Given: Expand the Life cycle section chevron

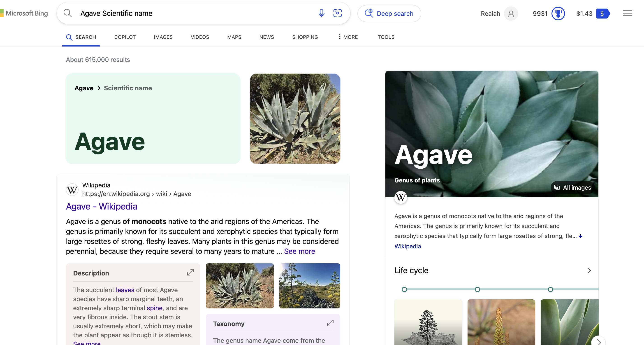Looking at the screenshot, I should coord(589,270).
